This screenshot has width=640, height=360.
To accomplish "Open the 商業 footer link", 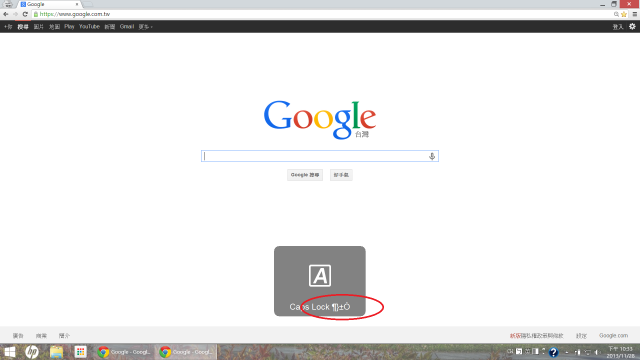I will tap(41, 336).
